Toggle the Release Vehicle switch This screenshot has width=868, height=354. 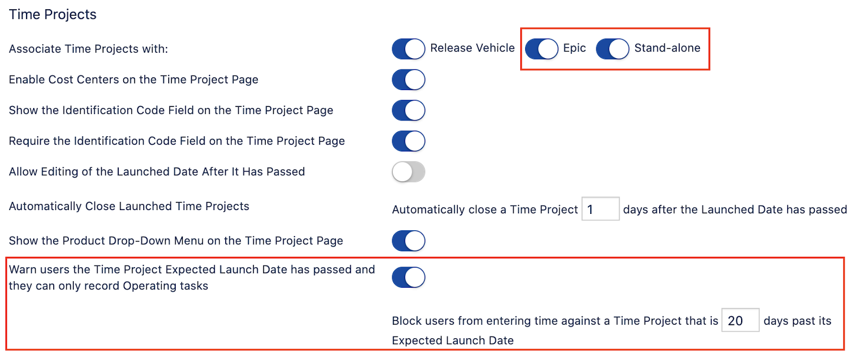[x=409, y=49]
